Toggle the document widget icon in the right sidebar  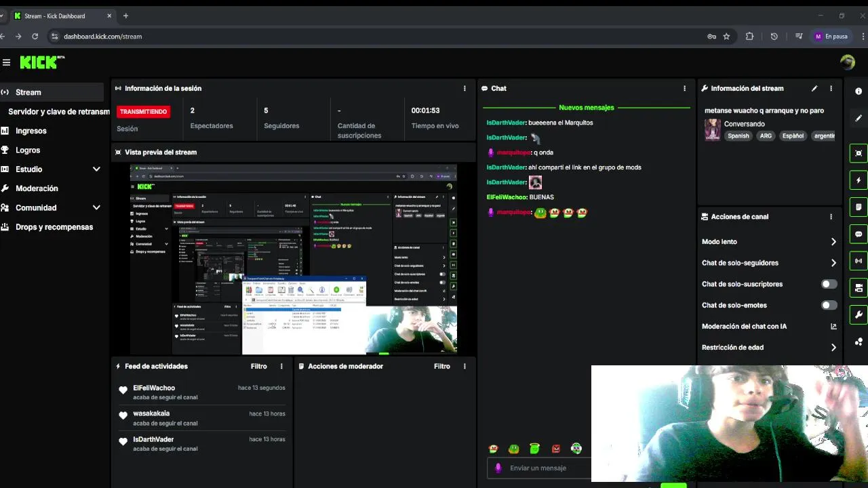click(x=859, y=207)
